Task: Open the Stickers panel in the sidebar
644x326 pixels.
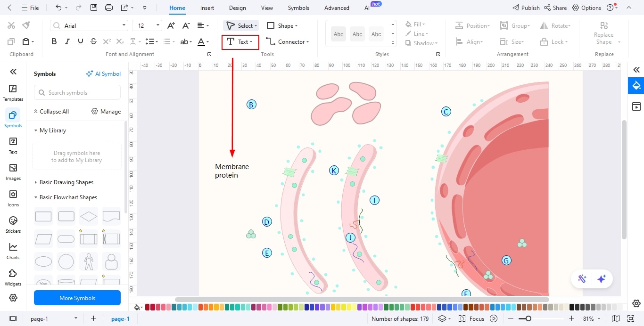Action: coord(13,224)
